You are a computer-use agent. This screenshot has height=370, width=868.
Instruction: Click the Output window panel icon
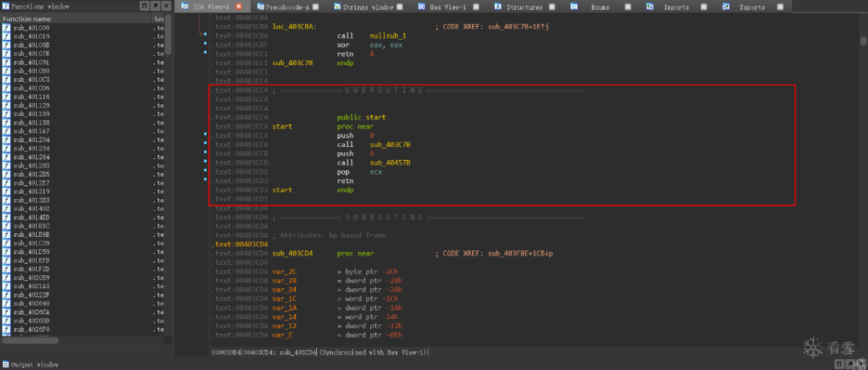(x=5, y=364)
